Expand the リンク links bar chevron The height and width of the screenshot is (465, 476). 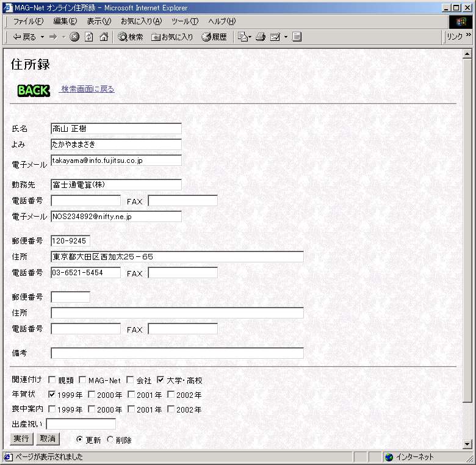coord(469,35)
